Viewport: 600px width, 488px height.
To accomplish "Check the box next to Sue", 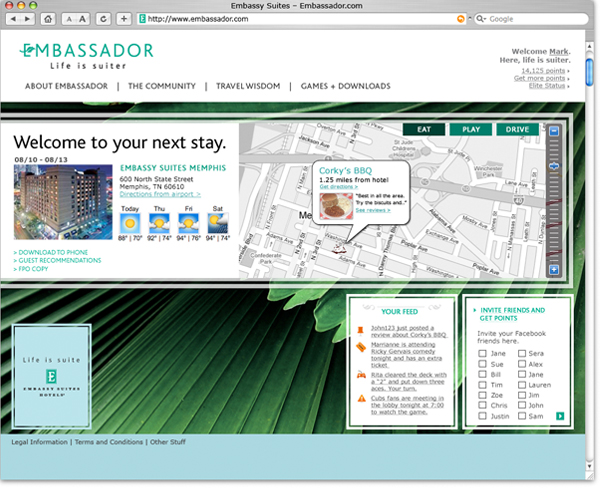I will (483, 364).
